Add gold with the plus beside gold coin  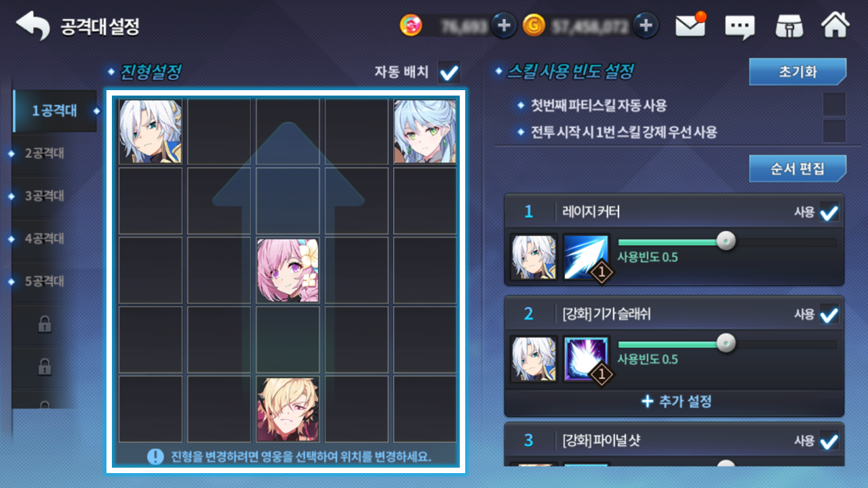[x=646, y=26]
